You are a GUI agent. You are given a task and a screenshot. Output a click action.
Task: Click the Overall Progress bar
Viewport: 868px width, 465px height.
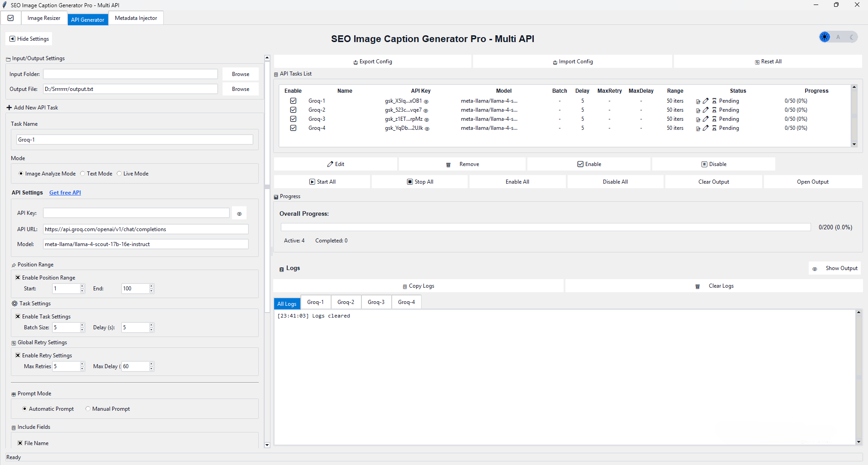click(x=545, y=227)
